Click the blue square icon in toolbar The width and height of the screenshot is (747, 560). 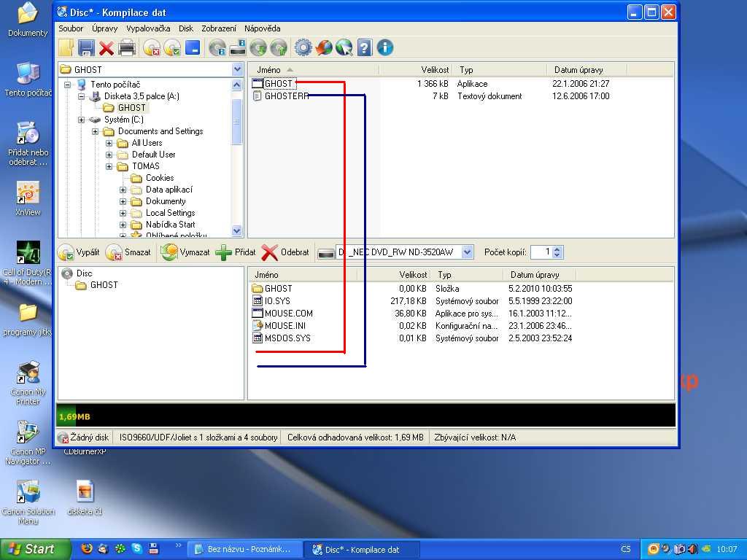point(193,47)
